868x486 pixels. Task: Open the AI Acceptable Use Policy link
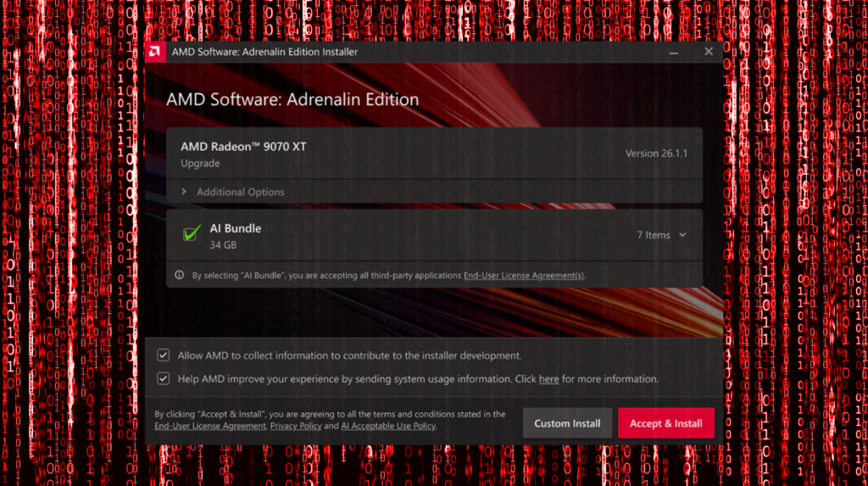pyautogui.click(x=388, y=426)
